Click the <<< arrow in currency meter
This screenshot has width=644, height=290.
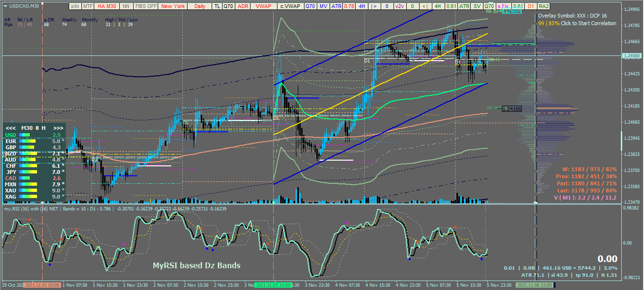click(x=10, y=128)
